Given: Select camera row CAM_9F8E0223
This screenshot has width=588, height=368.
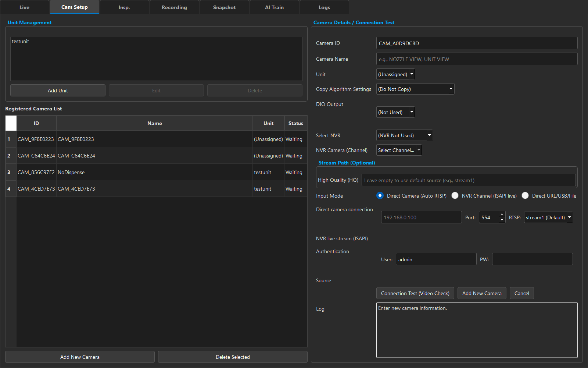Looking at the screenshot, I should click(156, 139).
